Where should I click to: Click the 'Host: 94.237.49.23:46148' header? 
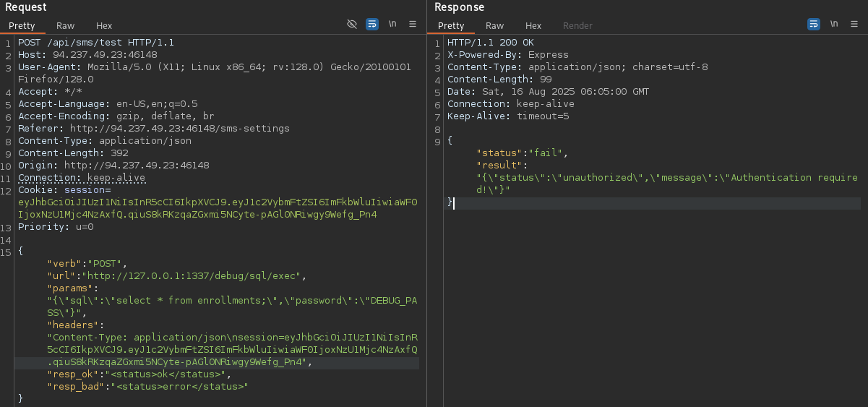pos(87,55)
